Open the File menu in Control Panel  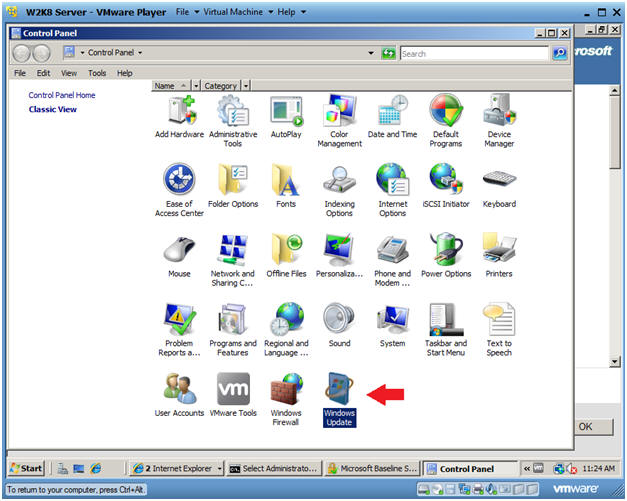click(20, 73)
